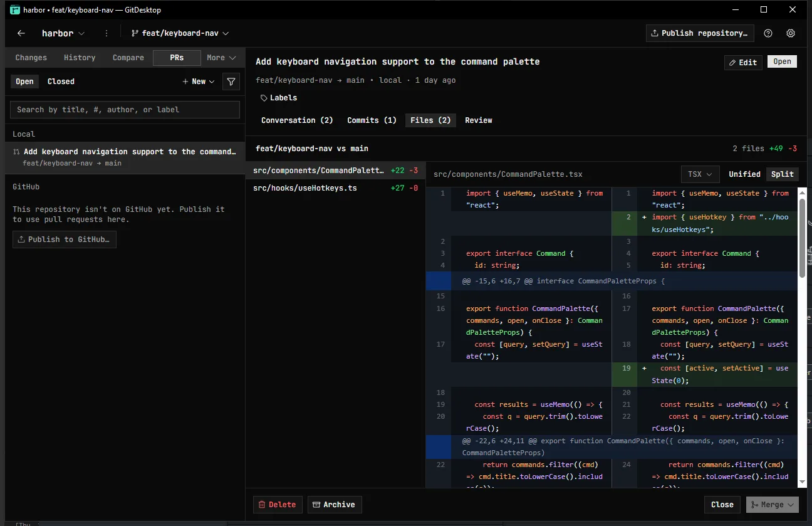Select src/components/CommandPalette file row
812x526 pixels.
pos(335,171)
